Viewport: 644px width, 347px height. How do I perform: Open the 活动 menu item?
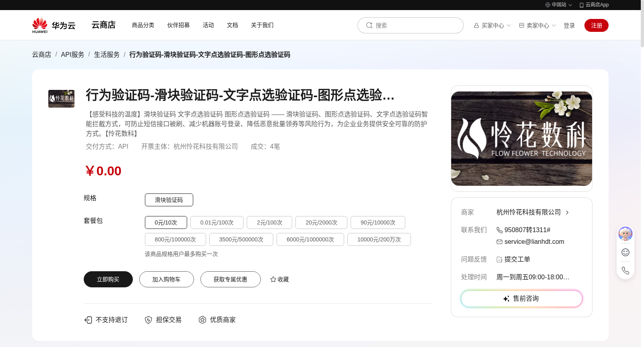(208, 25)
